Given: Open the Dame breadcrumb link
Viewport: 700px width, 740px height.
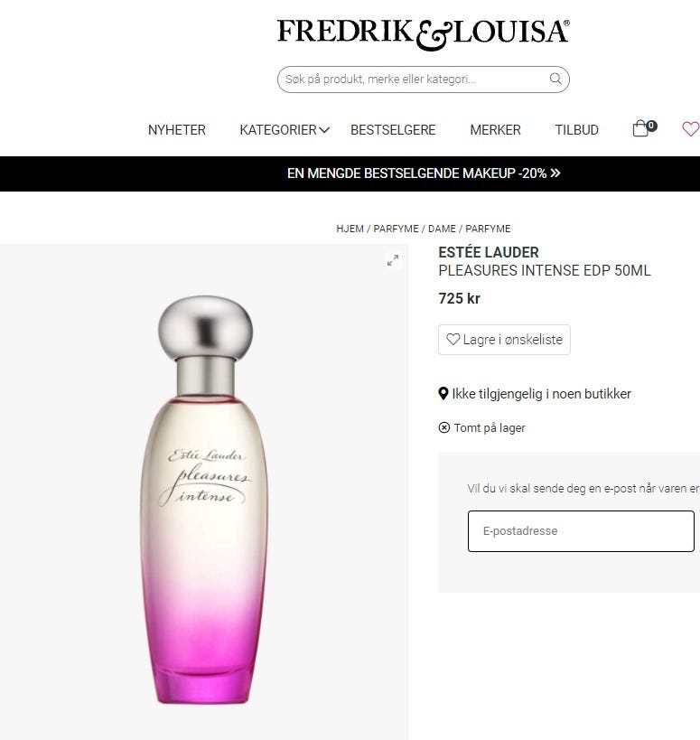Looking at the screenshot, I should click(442, 229).
